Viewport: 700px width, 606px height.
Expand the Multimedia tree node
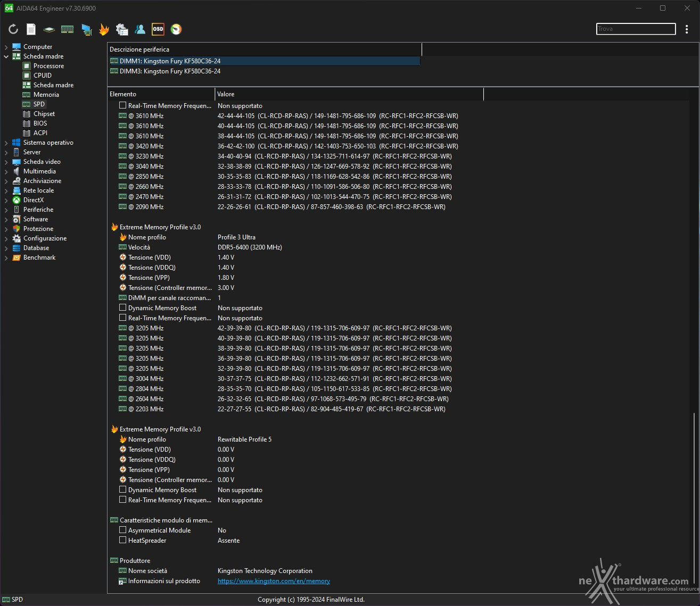pyautogui.click(x=6, y=171)
